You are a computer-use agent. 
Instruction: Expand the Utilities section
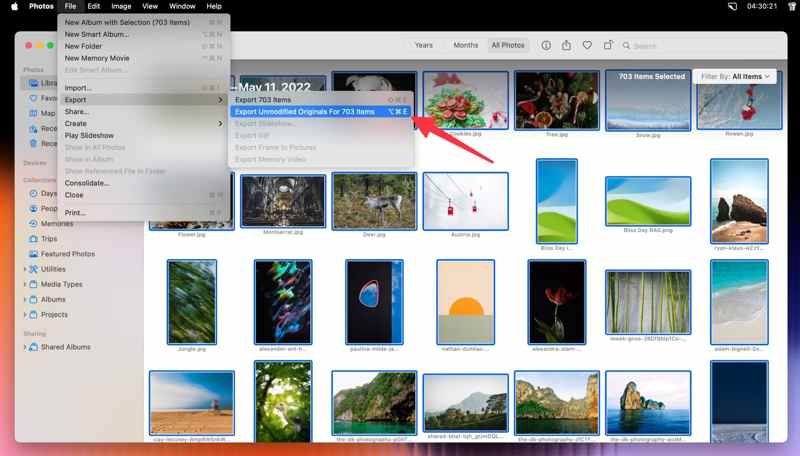24,269
